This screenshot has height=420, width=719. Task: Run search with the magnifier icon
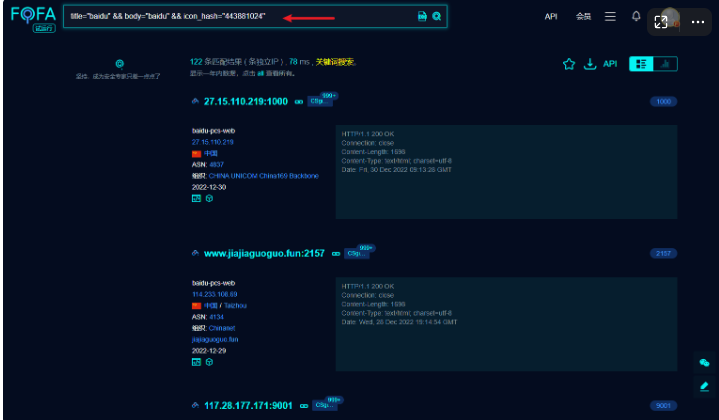point(437,16)
